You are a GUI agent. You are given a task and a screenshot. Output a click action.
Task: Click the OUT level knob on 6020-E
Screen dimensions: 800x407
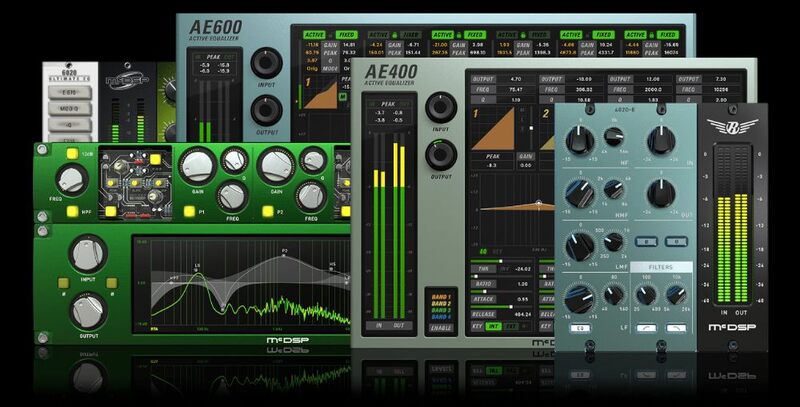click(661, 194)
